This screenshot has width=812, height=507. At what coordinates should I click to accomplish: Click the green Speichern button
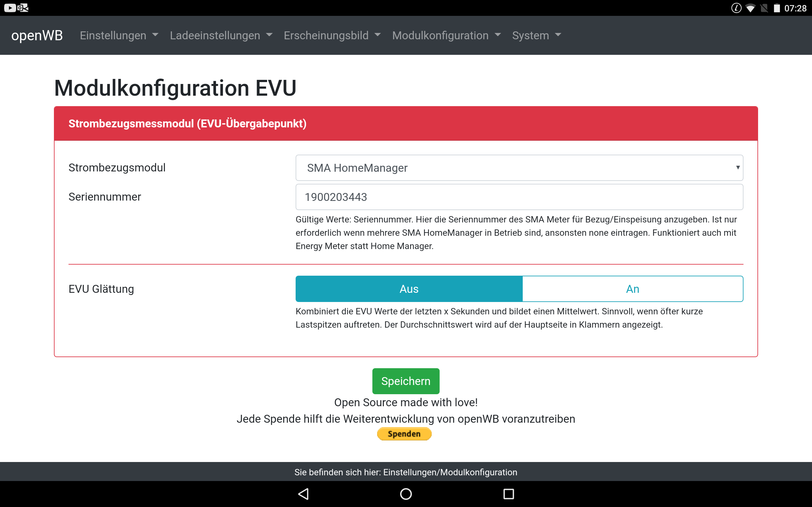click(x=406, y=381)
